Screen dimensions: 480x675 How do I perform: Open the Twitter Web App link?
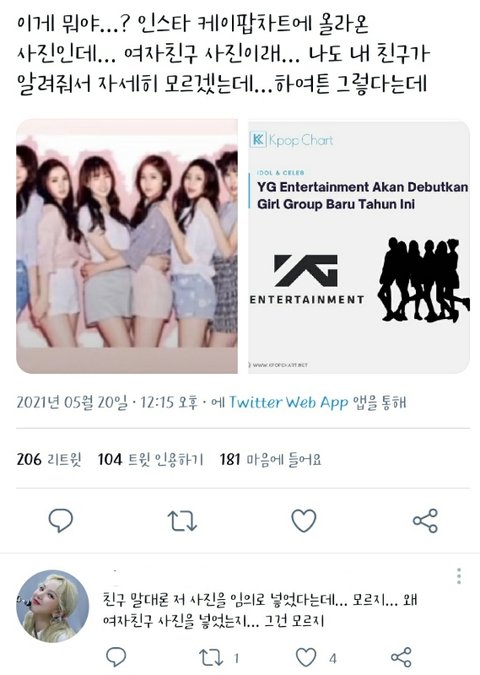(x=288, y=403)
